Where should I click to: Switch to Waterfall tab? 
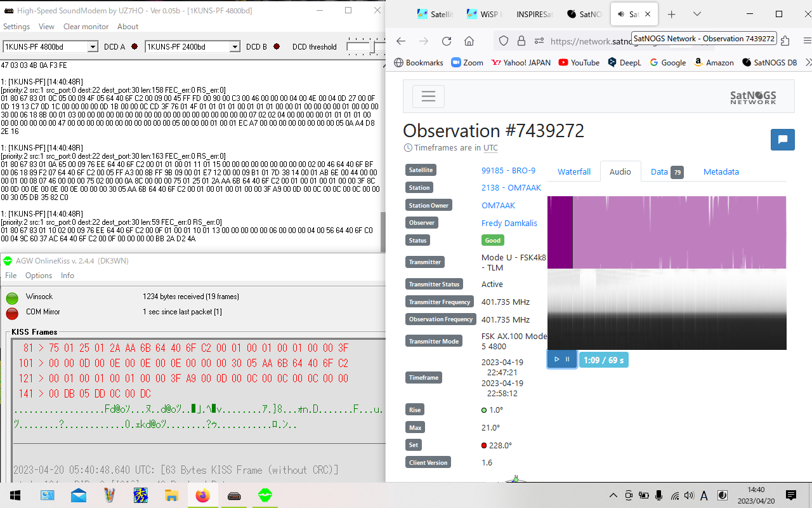point(574,171)
